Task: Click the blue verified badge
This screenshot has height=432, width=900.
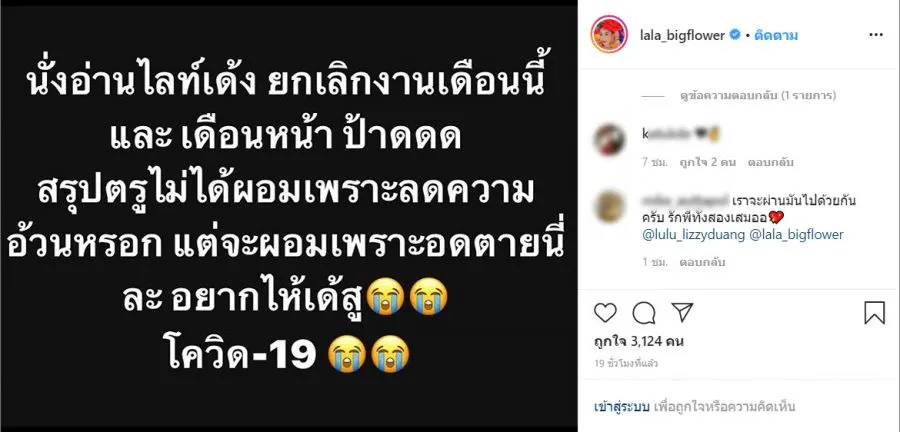Action: 734,35
